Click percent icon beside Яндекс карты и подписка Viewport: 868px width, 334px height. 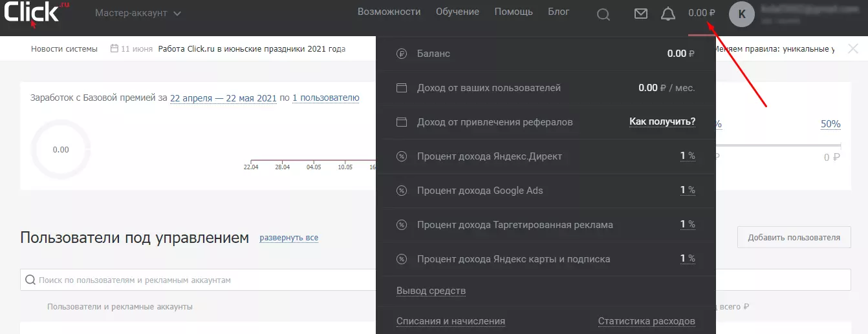pyautogui.click(x=402, y=259)
